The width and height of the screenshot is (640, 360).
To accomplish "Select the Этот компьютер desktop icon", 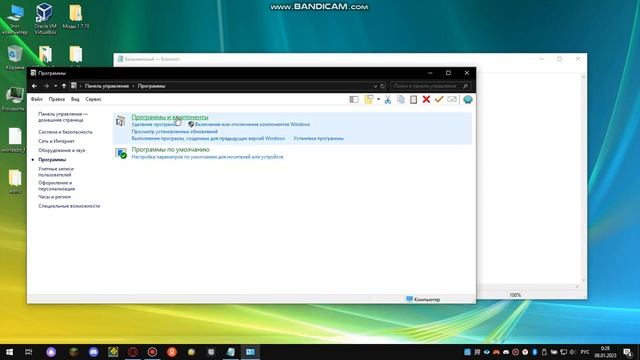I will [15, 18].
